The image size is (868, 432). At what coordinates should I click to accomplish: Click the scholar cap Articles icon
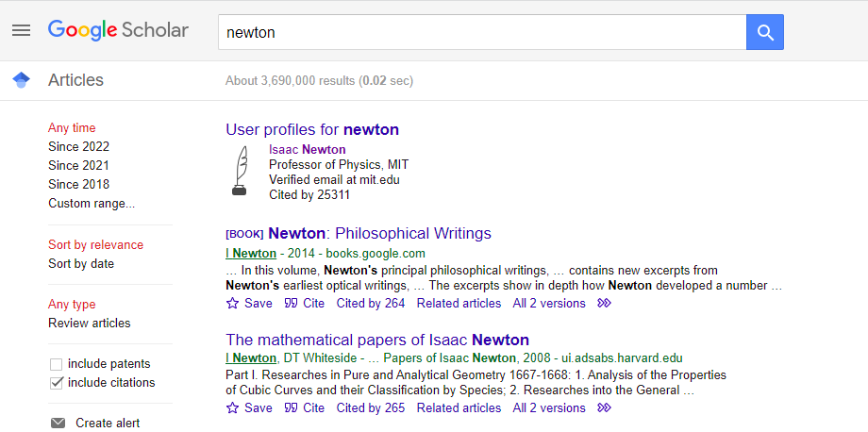21,80
